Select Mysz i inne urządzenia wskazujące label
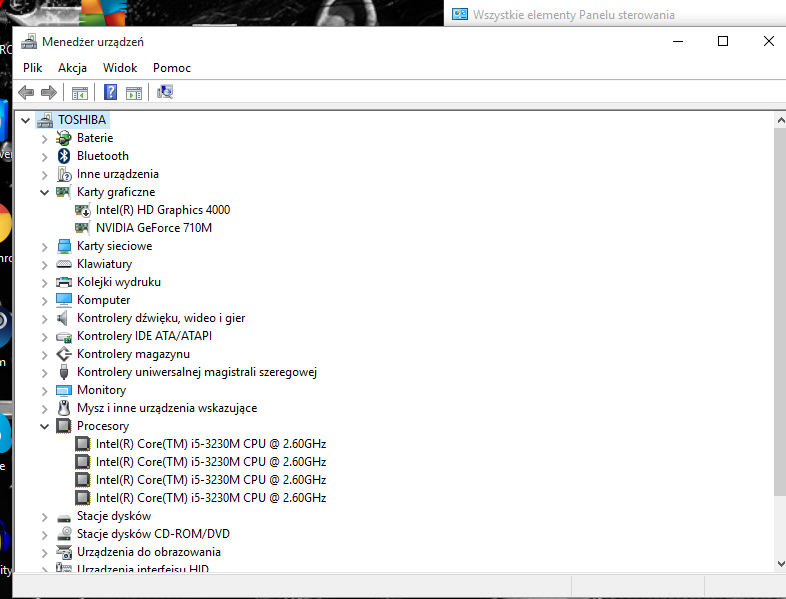 pos(167,408)
